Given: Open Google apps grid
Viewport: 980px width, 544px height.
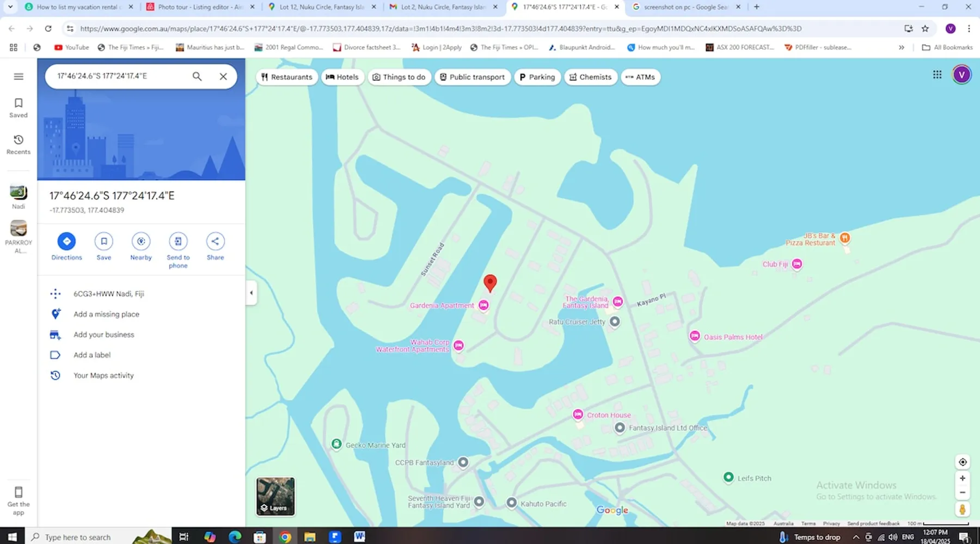Looking at the screenshot, I should click(x=937, y=75).
